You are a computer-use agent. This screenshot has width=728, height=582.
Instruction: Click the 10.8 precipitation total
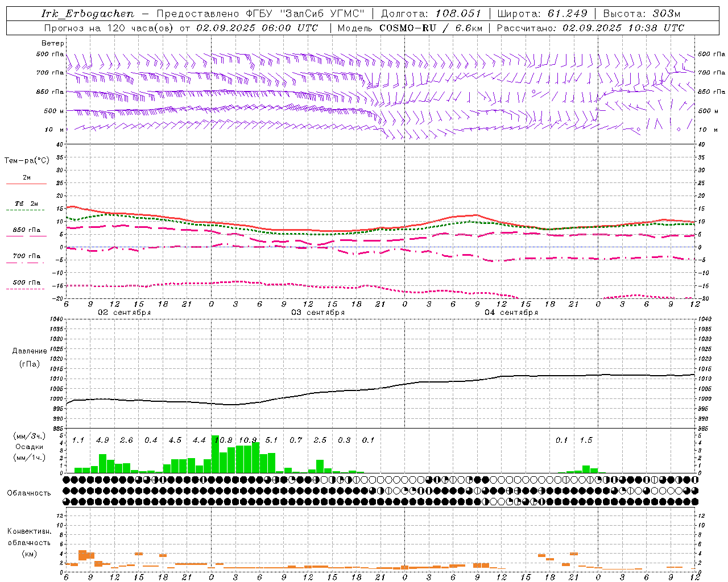(223, 440)
